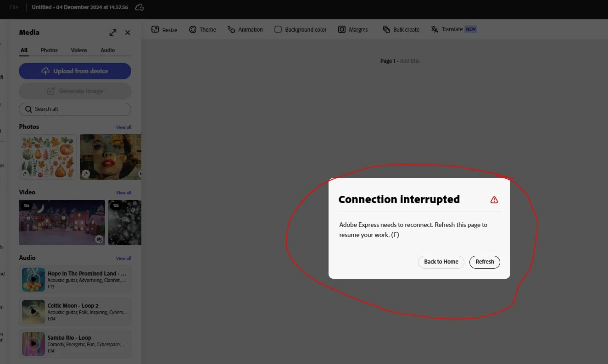Viewport: 608px width, 364px height.
Task: Expand the Media panel with arrows icon
Action: (113, 33)
